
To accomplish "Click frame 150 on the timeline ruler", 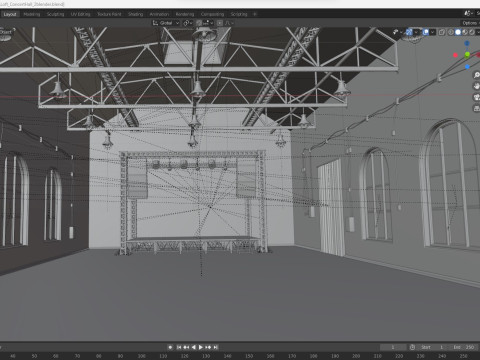I will 249,356.
